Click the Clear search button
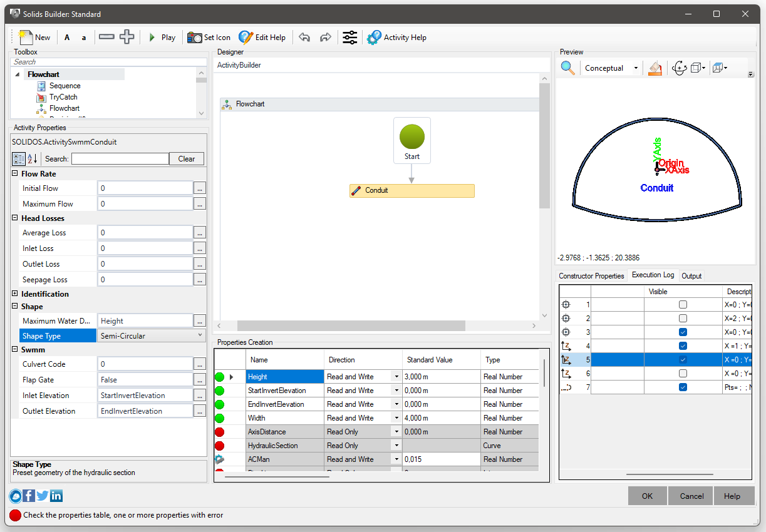 coord(187,159)
